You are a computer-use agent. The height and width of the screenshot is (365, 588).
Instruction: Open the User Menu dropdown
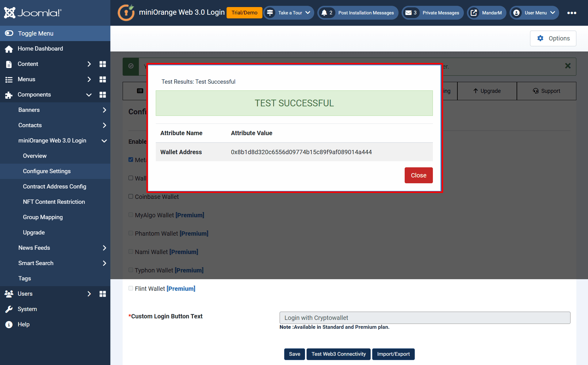534,13
